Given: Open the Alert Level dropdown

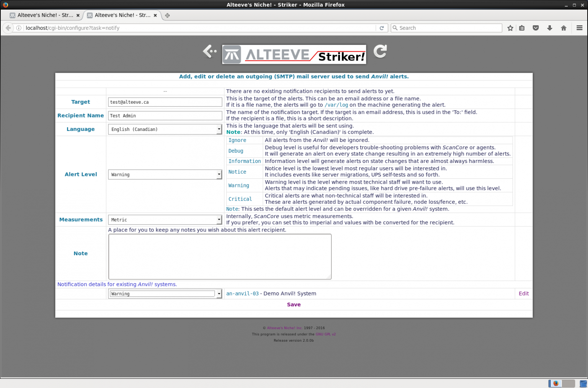Looking at the screenshot, I should [x=165, y=174].
